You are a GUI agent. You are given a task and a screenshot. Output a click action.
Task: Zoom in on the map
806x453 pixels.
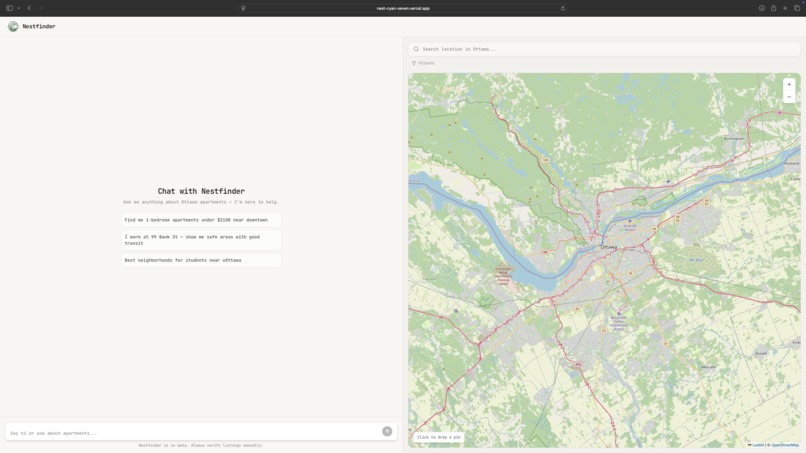[x=789, y=84]
